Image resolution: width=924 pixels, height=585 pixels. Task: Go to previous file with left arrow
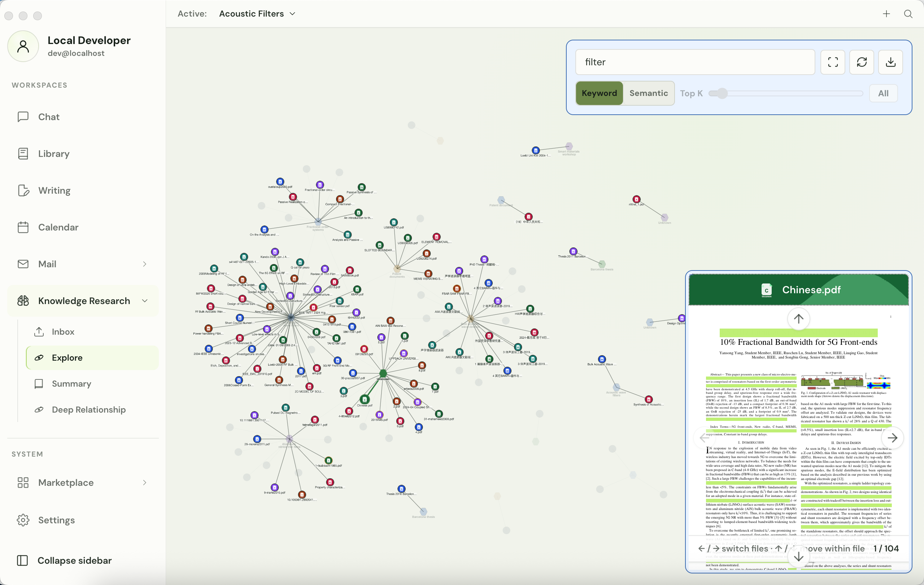704,438
